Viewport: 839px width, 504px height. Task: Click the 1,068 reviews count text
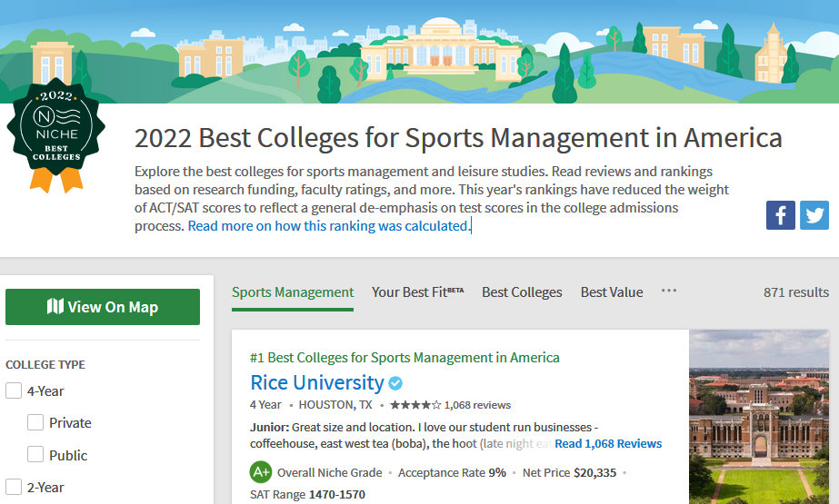click(x=477, y=405)
